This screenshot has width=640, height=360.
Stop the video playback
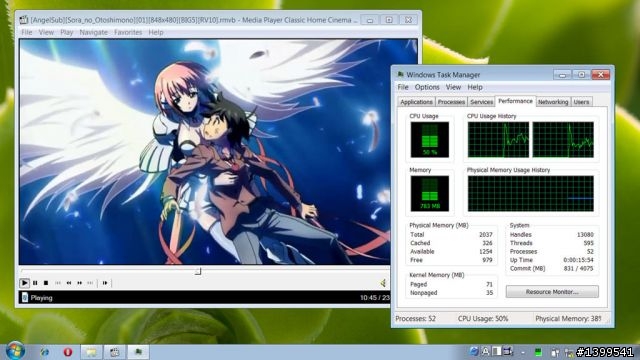pyautogui.click(x=46, y=283)
